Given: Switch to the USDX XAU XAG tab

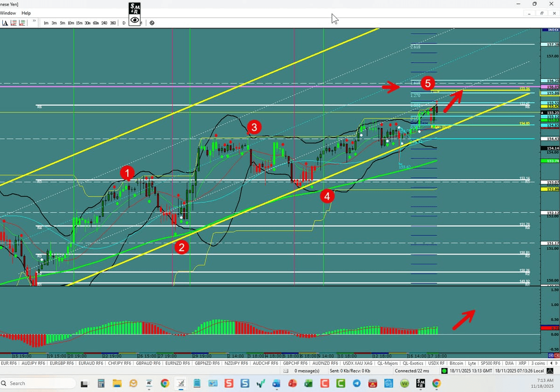Looking at the screenshot, I should 357,363.
